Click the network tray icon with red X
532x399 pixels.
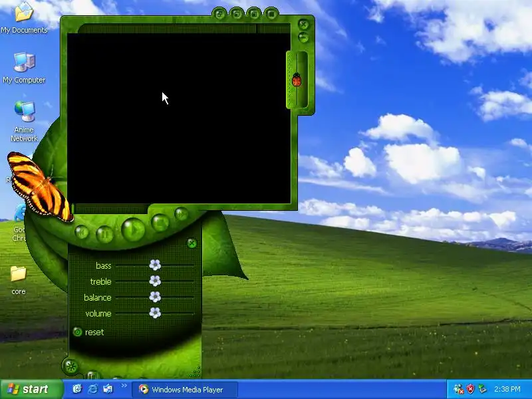[x=459, y=389]
